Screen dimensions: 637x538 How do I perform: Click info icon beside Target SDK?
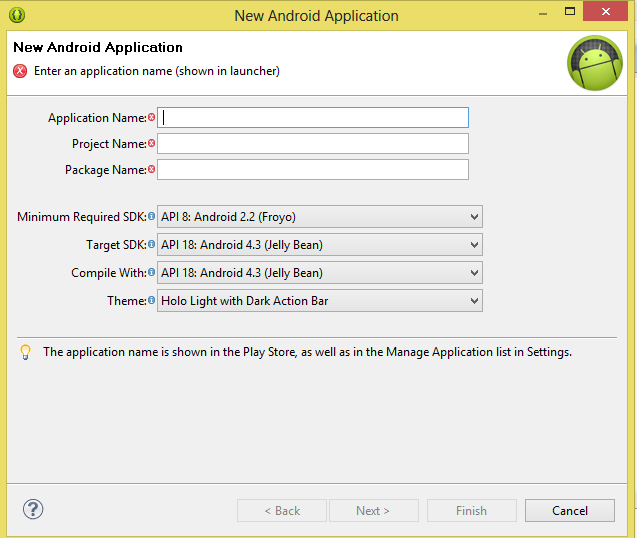tap(151, 244)
